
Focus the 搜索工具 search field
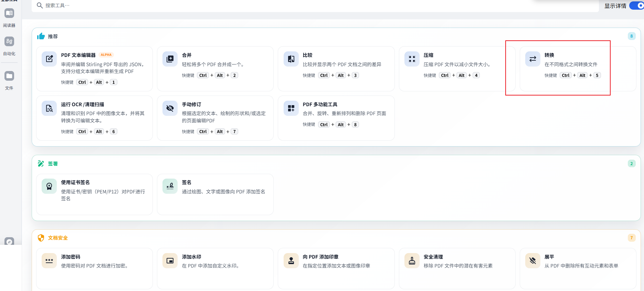[x=315, y=6]
